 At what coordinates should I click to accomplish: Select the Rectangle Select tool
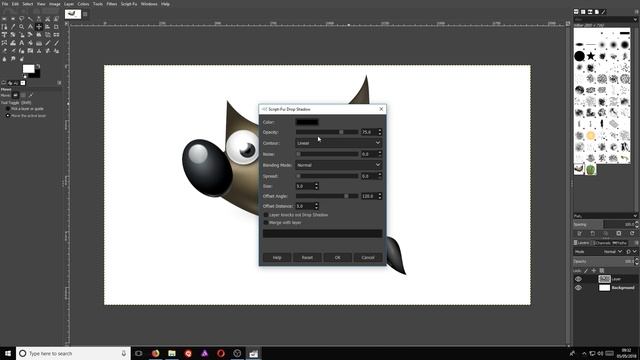tap(4, 19)
